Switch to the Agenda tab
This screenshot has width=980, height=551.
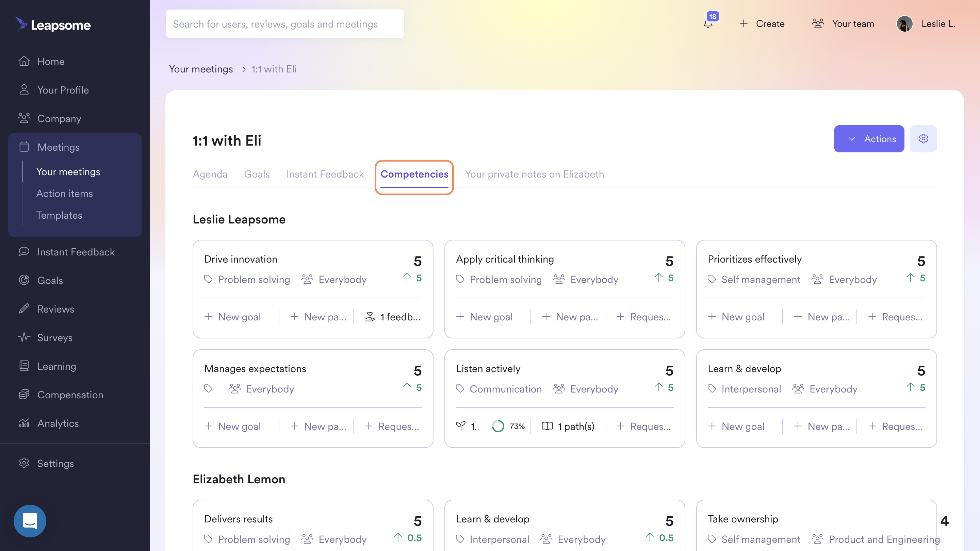click(210, 174)
